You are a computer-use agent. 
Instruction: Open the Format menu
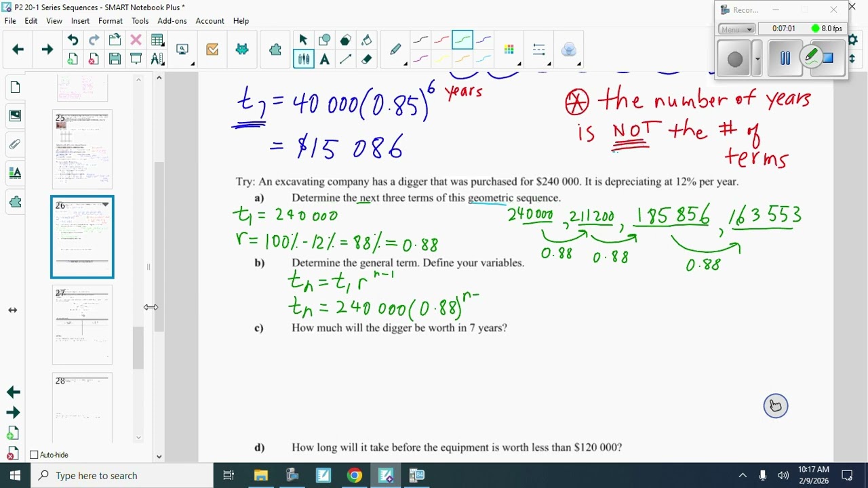(x=111, y=21)
